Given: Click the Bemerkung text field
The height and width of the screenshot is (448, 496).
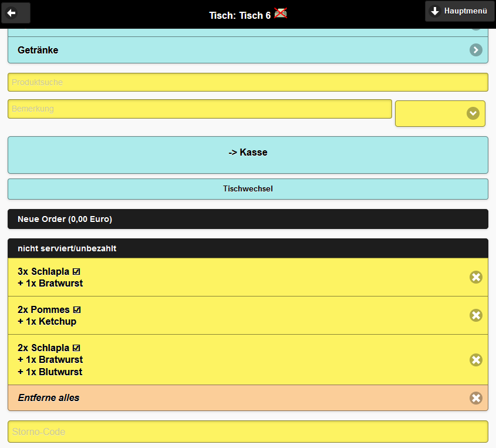Looking at the screenshot, I should (x=200, y=109).
